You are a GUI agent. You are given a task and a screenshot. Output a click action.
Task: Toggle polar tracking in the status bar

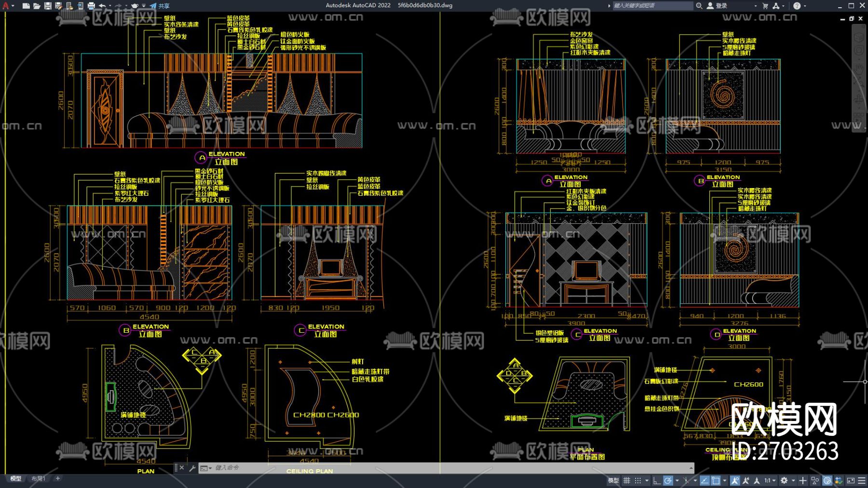point(668,480)
